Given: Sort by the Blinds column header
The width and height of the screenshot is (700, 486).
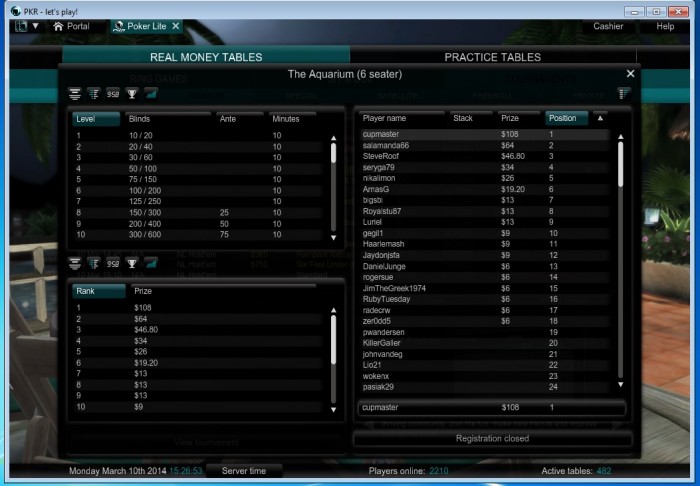Looking at the screenshot, I should click(x=168, y=119).
